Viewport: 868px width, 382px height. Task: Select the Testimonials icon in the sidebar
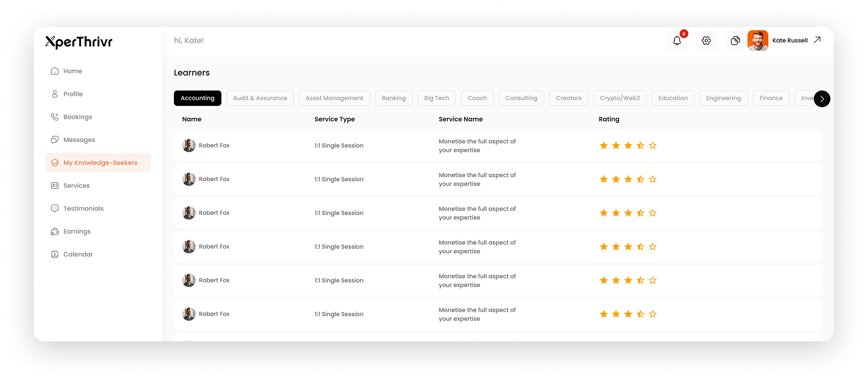coord(55,208)
